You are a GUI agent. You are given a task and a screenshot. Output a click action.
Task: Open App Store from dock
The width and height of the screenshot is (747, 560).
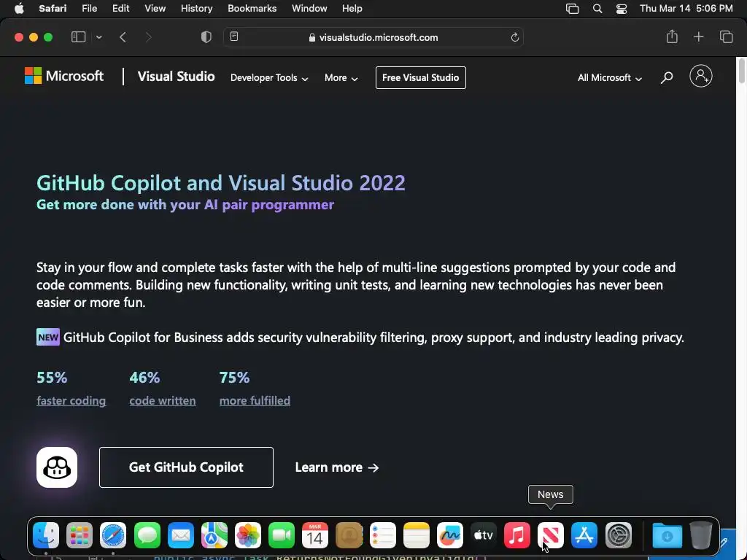(x=584, y=535)
